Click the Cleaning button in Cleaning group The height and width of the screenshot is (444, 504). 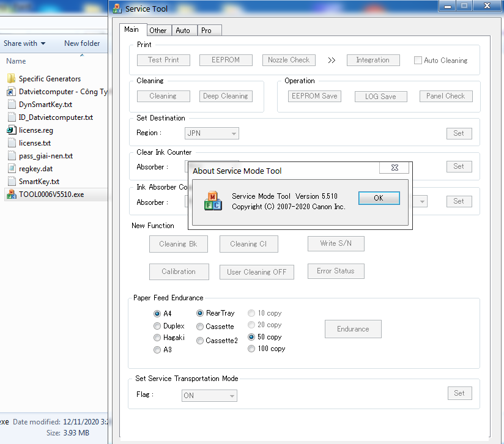[x=163, y=96]
